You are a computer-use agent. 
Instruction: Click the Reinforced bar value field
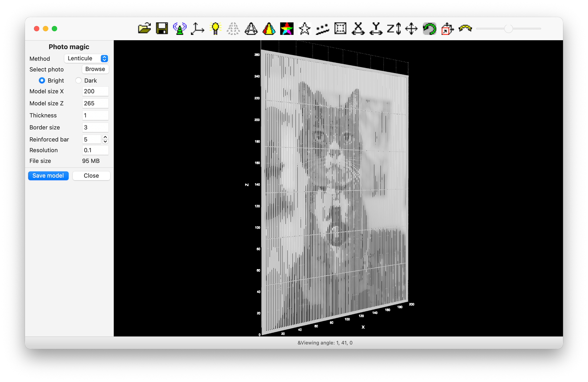[x=92, y=139]
